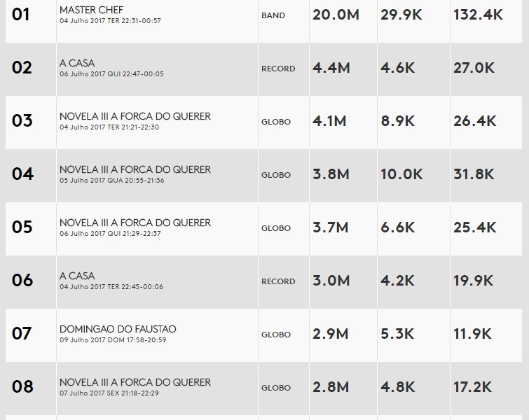Click the 11.9K value for Domingao do Faustao
529x420 pixels.
tap(473, 334)
